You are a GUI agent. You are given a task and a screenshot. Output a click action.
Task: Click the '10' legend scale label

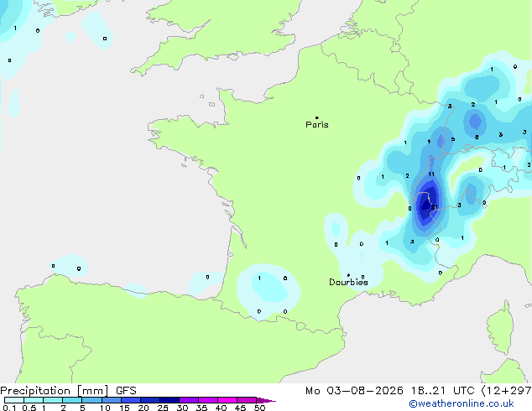[x=105, y=408]
